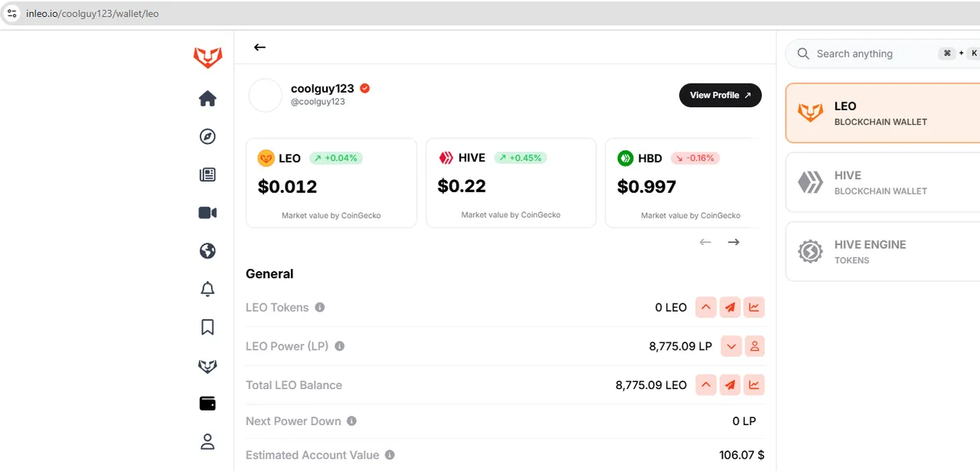Go to Home via the house icon
This screenshot has width=980, height=471.
click(x=207, y=99)
